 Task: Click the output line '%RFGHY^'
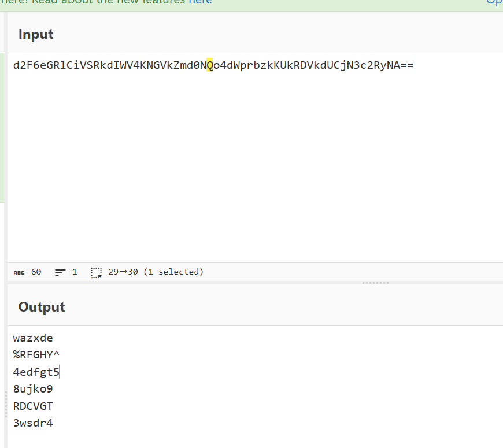[36, 355]
